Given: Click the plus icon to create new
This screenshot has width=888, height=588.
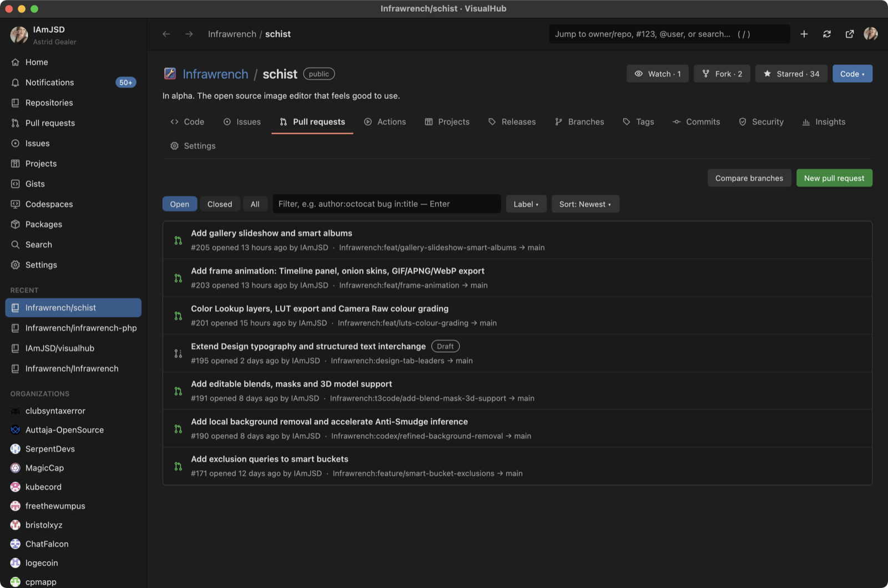Looking at the screenshot, I should coord(804,34).
